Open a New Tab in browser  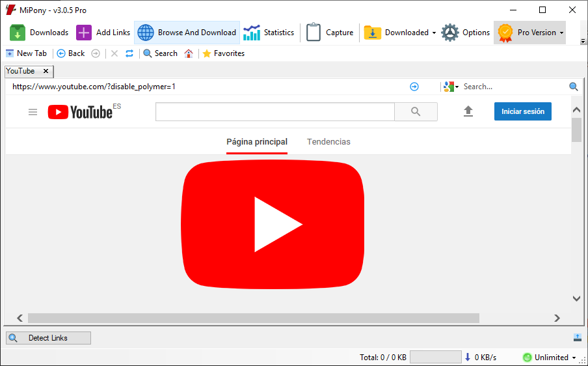coord(26,53)
